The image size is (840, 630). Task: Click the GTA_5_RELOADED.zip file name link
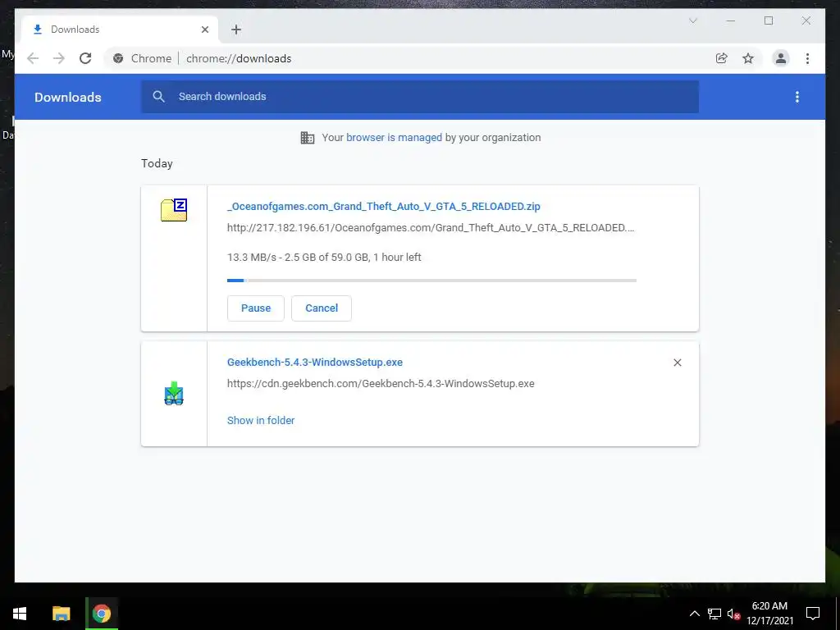[x=384, y=206]
